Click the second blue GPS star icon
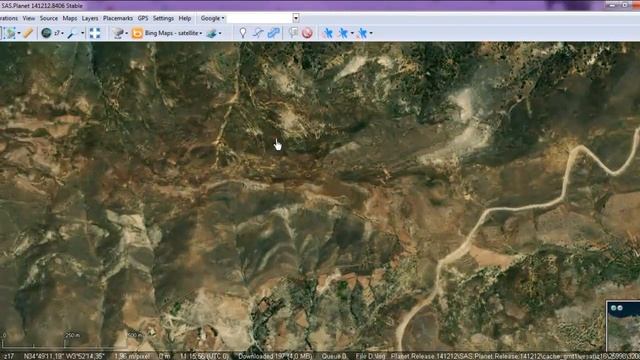The height and width of the screenshot is (360, 640). pos(343,33)
